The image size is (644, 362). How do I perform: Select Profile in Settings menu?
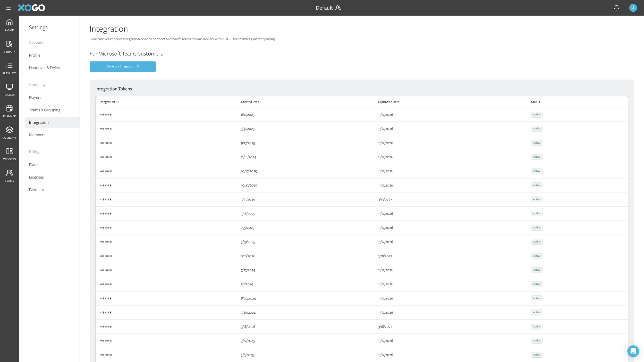pyautogui.click(x=35, y=55)
